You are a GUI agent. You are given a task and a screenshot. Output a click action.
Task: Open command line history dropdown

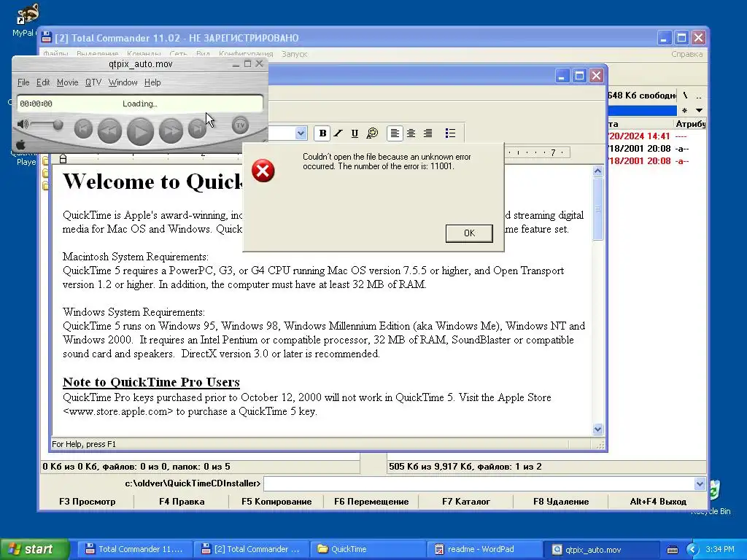click(700, 484)
